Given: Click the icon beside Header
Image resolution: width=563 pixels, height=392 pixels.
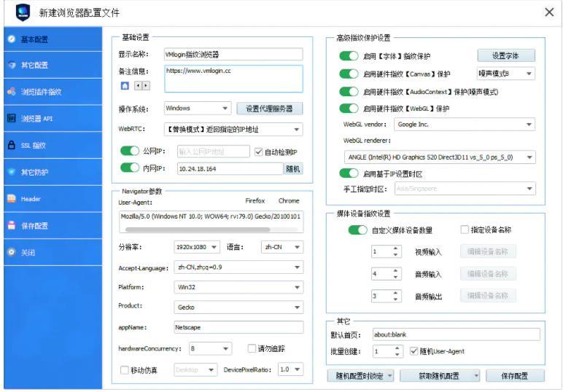Looking at the screenshot, I should pos(12,198).
